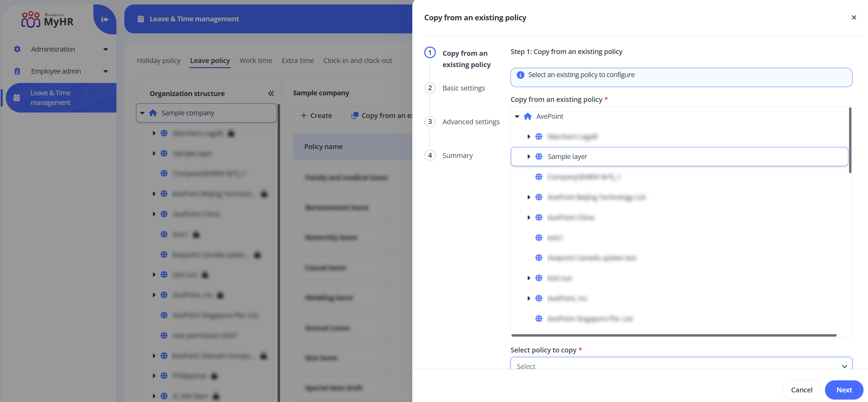Open the Select policy to copy dropdown
This screenshot has width=868, height=402.
(x=681, y=365)
